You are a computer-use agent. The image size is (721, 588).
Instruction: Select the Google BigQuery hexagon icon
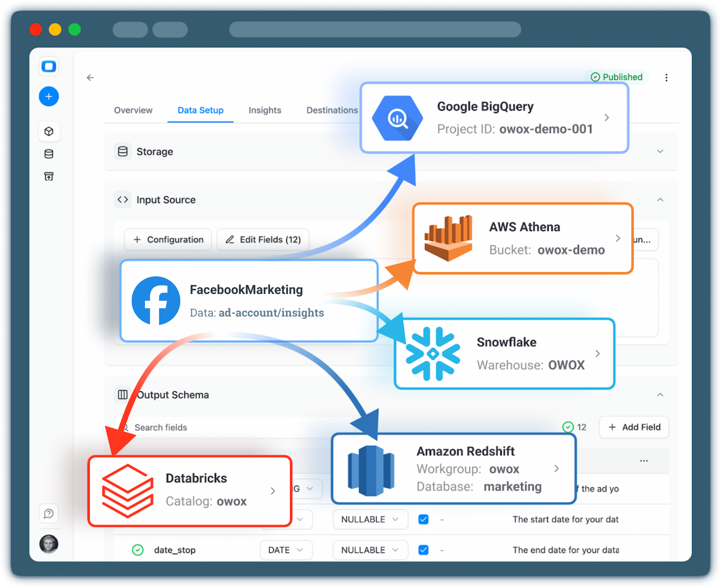(x=397, y=118)
